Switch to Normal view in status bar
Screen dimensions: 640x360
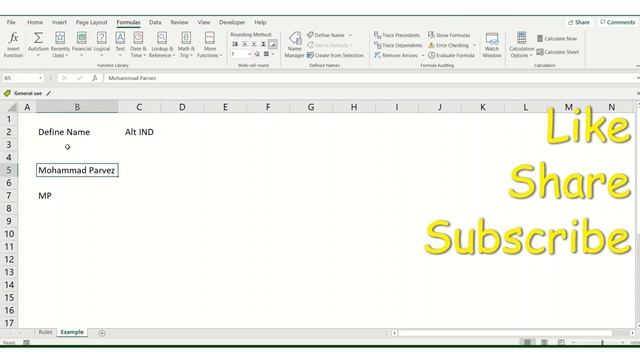click(527, 342)
